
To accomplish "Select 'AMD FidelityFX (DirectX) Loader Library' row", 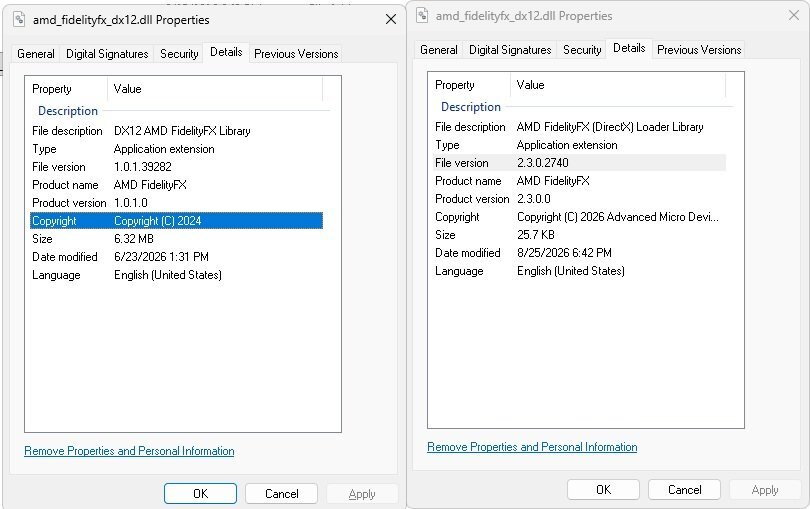I will pyautogui.click(x=579, y=127).
